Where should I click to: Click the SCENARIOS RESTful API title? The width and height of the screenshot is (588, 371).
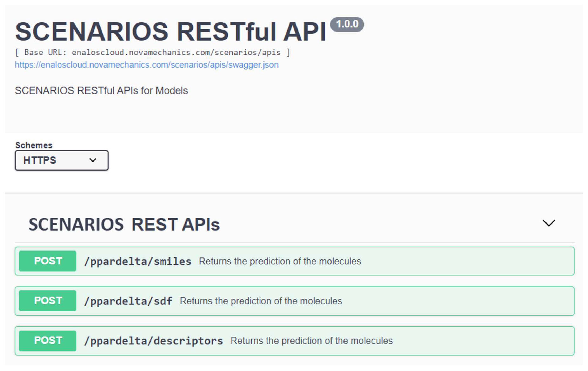[x=171, y=32]
